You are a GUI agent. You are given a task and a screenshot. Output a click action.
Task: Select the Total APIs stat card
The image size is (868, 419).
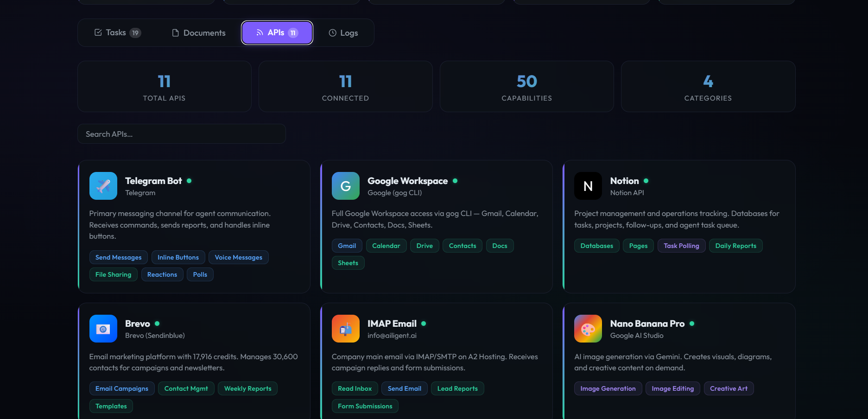tap(165, 87)
